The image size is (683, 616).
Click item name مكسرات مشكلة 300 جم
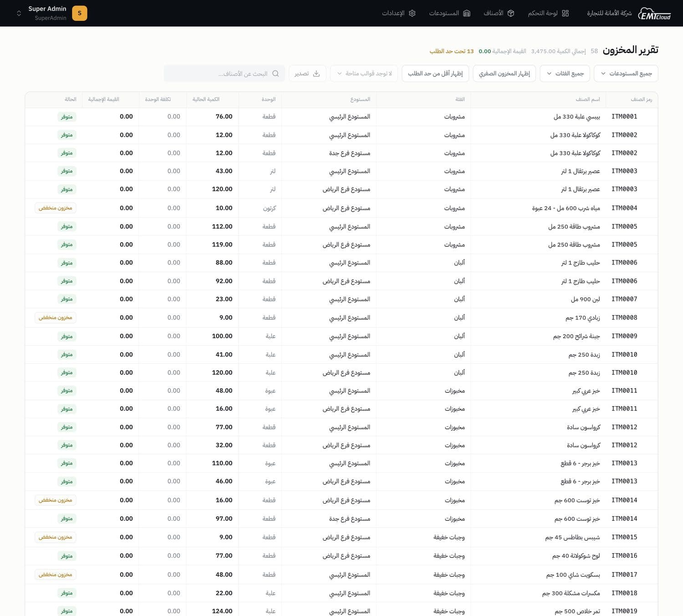pyautogui.click(x=571, y=593)
